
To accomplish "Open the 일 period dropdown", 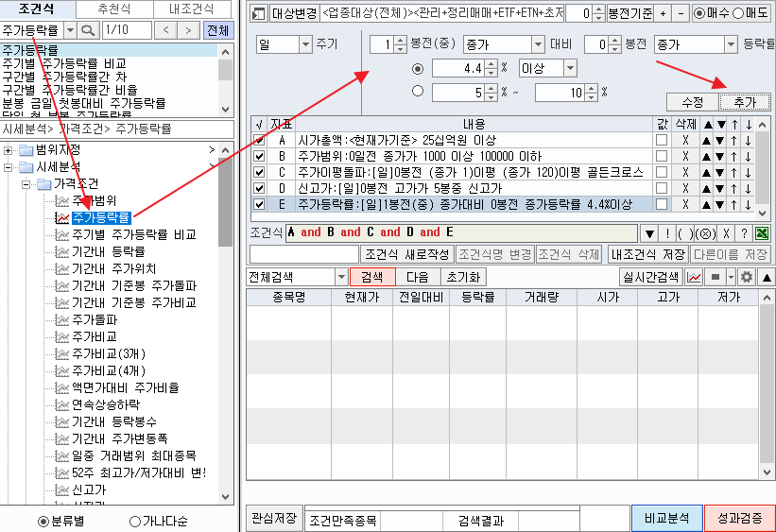I will point(305,44).
